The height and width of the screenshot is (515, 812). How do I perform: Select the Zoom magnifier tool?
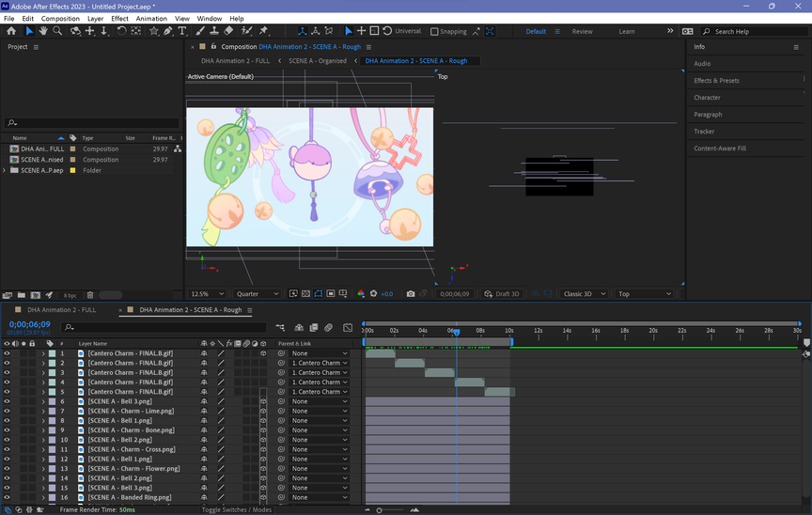57,31
